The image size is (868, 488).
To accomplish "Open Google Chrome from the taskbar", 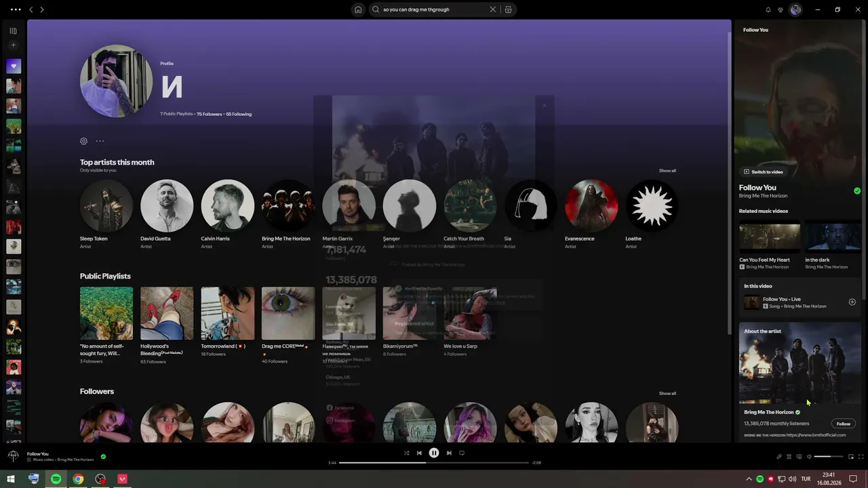I will pyautogui.click(x=79, y=479).
